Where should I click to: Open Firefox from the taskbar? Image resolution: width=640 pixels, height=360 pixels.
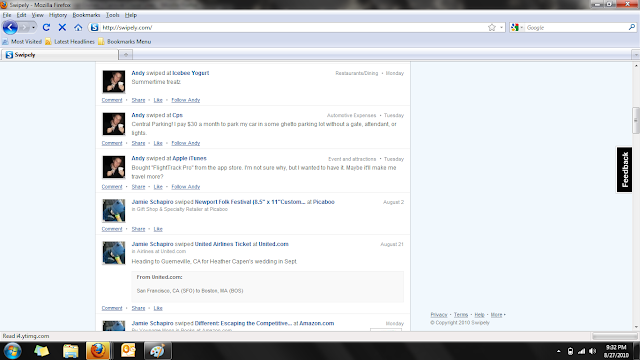[98, 351]
